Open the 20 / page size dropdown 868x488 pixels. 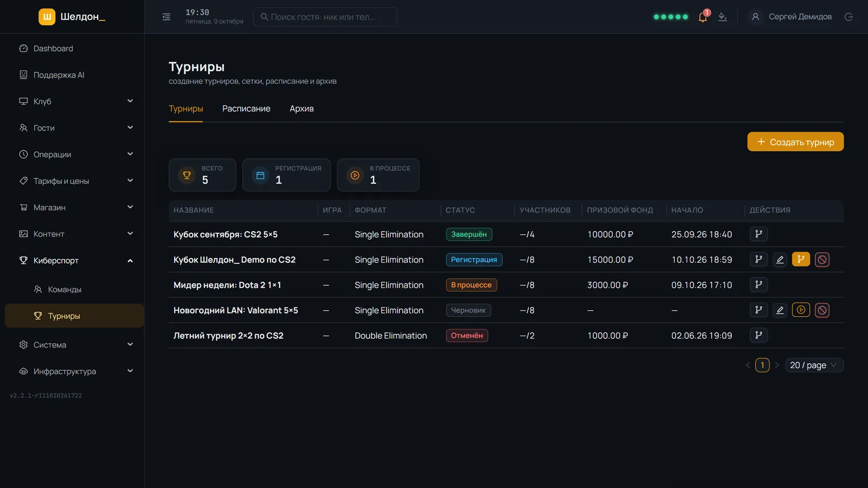click(814, 365)
